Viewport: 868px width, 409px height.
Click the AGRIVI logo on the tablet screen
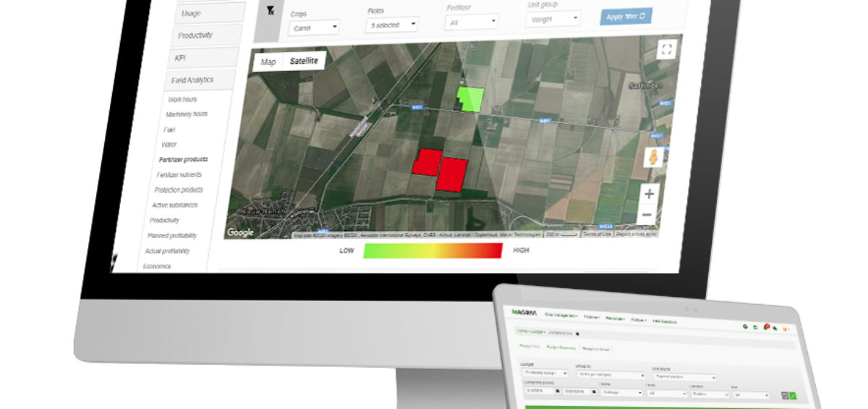(524, 312)
